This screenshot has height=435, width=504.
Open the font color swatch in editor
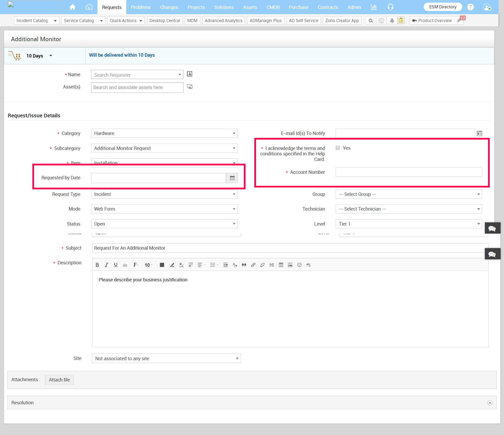click(x=162, y=265)
